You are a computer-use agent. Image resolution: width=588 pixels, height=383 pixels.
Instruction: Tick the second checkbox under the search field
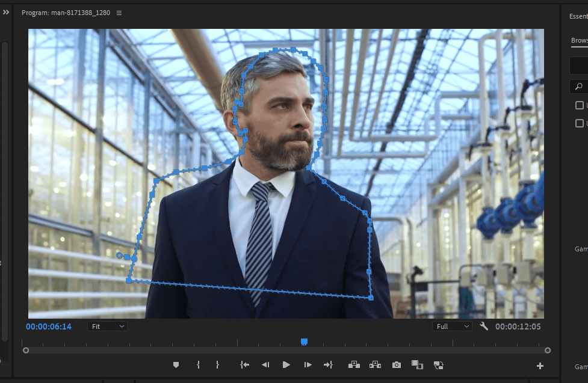click(x=579, y=123)
